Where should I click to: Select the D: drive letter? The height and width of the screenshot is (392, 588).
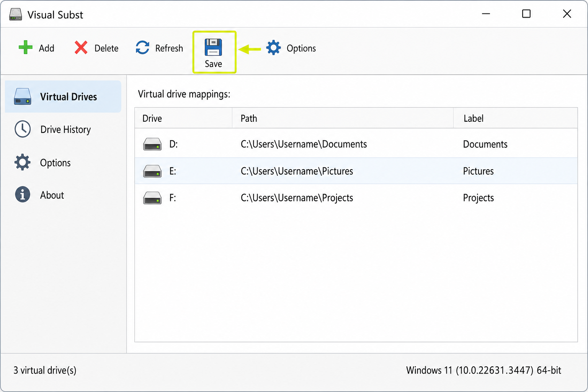(x=173, y=144)
